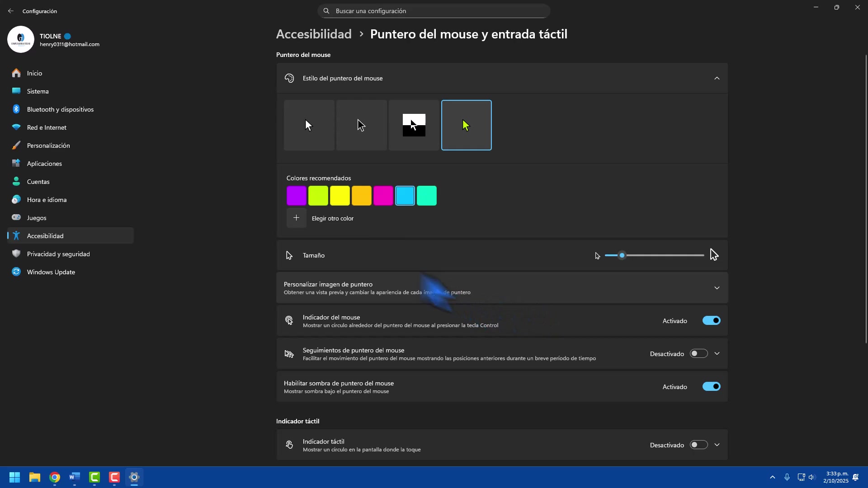Expand Seguimientos de puntero del mouse options
Image resolution: width=868 pixels, height=488 pixels.
pos(717,353)
